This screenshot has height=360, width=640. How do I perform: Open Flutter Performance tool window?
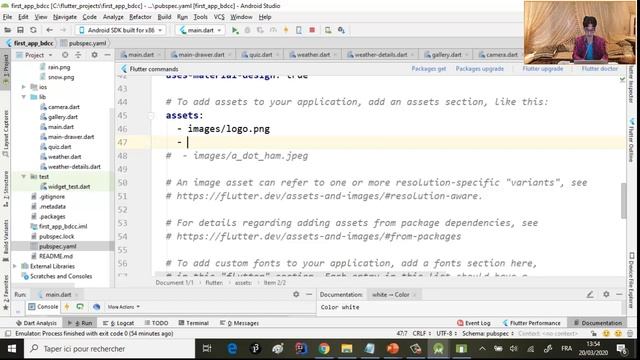pyautogui.click(x=531, y=323)
